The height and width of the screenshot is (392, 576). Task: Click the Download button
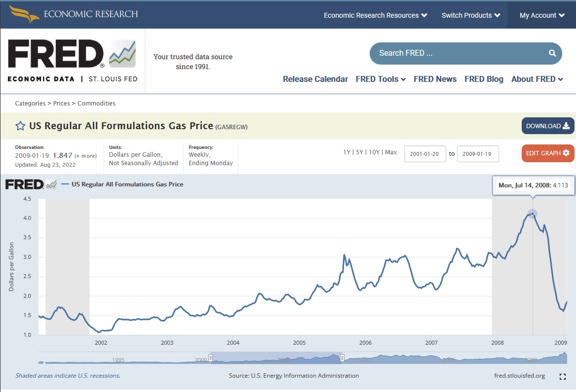pos(548,126)
